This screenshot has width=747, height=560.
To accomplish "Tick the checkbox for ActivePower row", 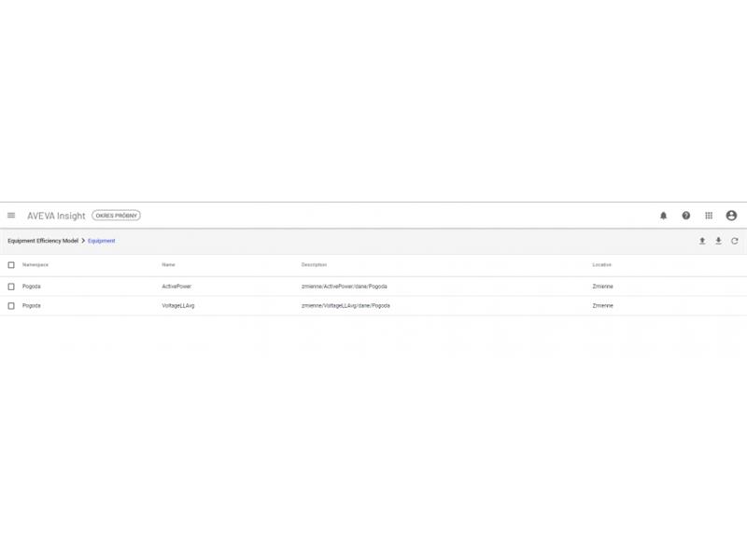I will tap(11, 287).
